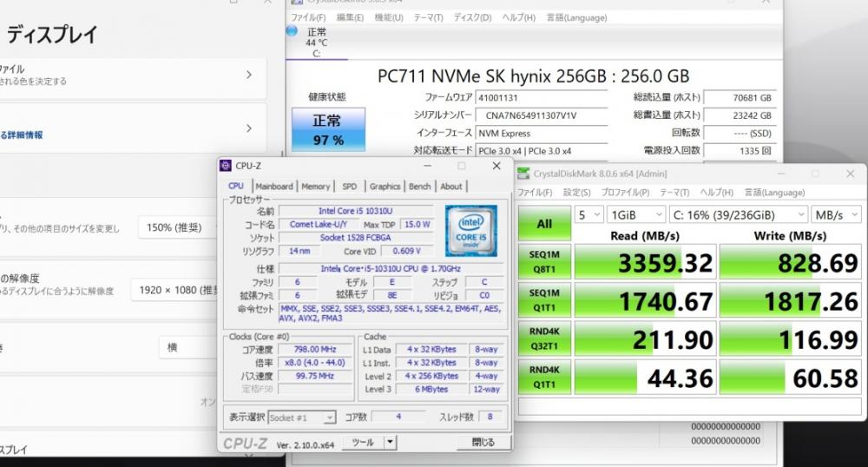Click the CrystalDiskMark title bar icon
The height and width of the screenshot is (467, 868).
[x=523, y=174]
